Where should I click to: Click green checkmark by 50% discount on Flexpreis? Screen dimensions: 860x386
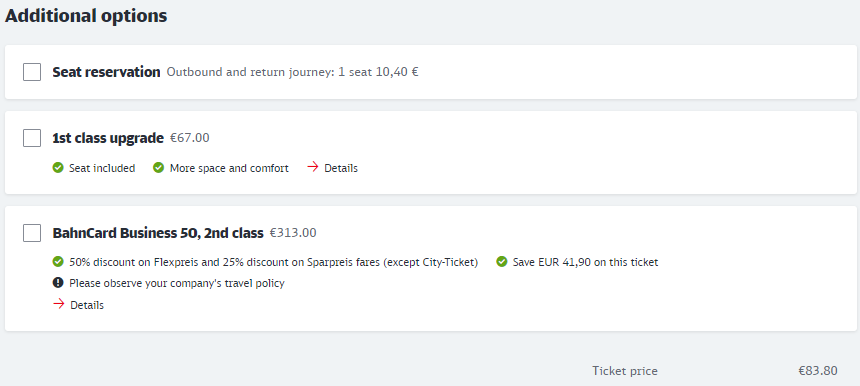tap(58, 262)
